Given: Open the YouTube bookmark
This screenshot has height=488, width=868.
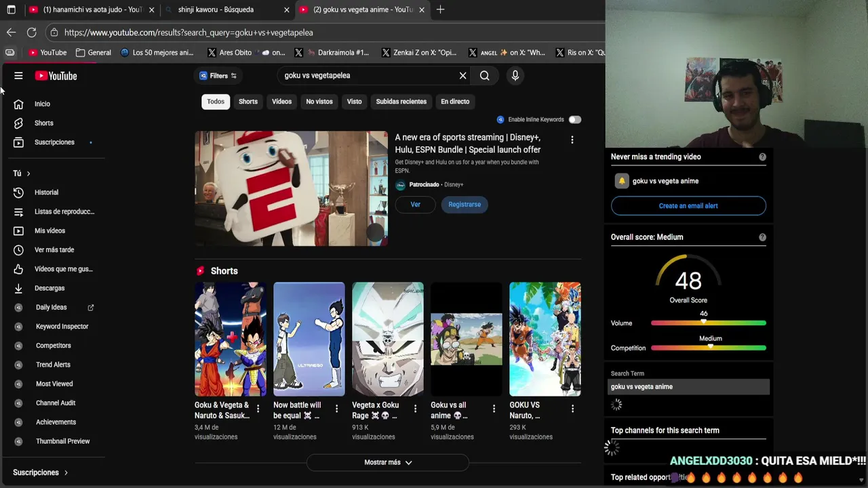Looking at the screenshot, I should (47, 52).
